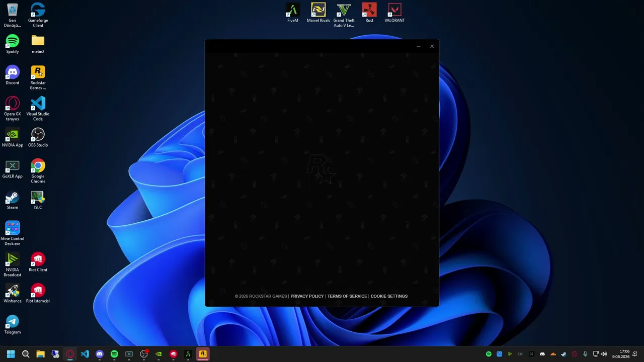The image size is (644, 362).
Task: Select the fifine Control Deck.exe desktop icon
Action: 13,234
